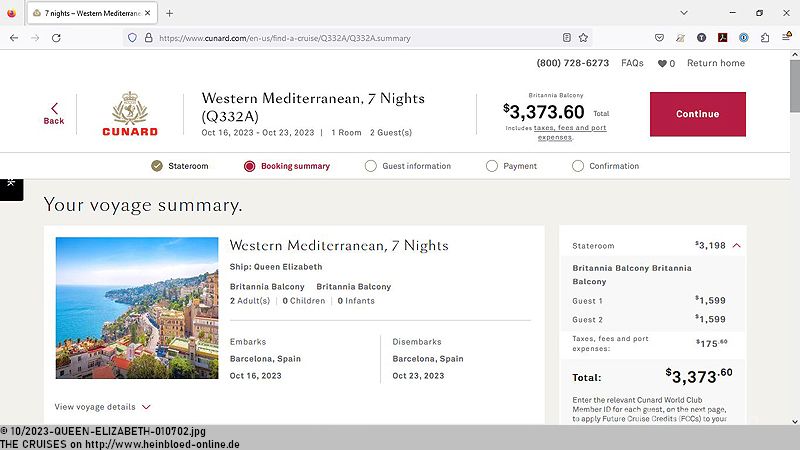800x450 pixels.
Task: Click Ship: Queen Elizabeth text
Action: coord(276,266)
